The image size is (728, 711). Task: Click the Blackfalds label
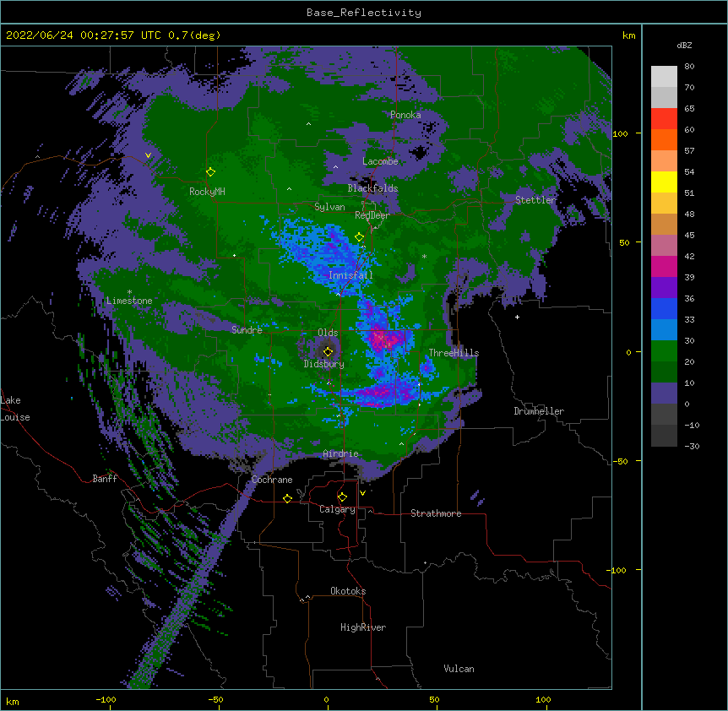pyautogui.click(x=372, y=188)
